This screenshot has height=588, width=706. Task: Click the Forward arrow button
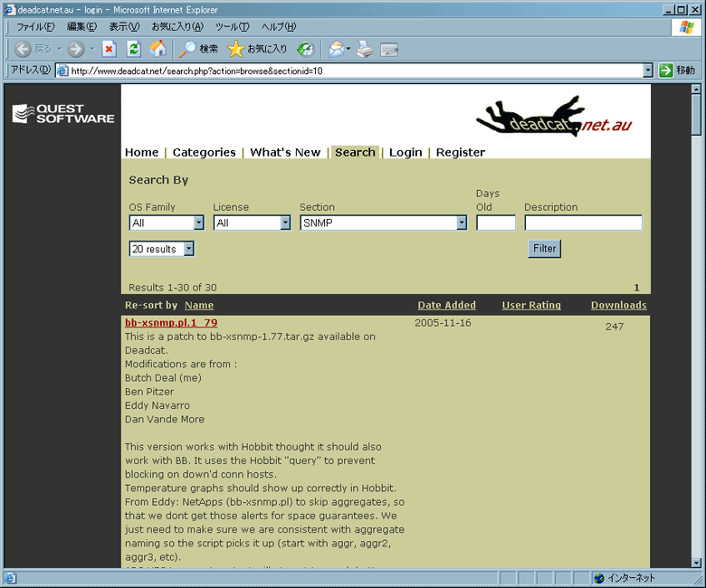[x=76, y=49]
